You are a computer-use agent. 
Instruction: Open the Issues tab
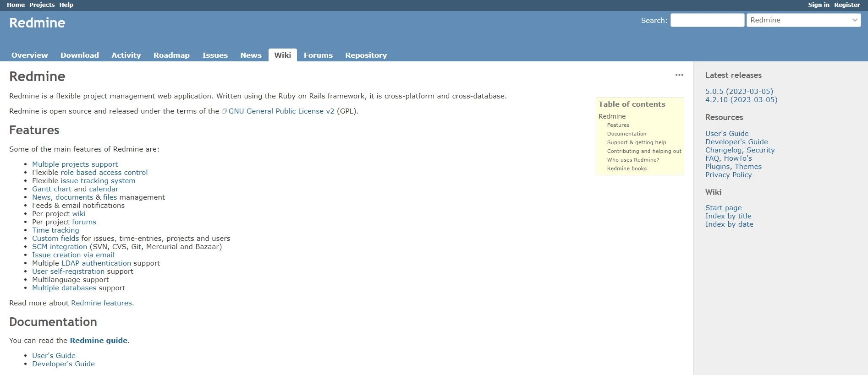click(215, 55)
